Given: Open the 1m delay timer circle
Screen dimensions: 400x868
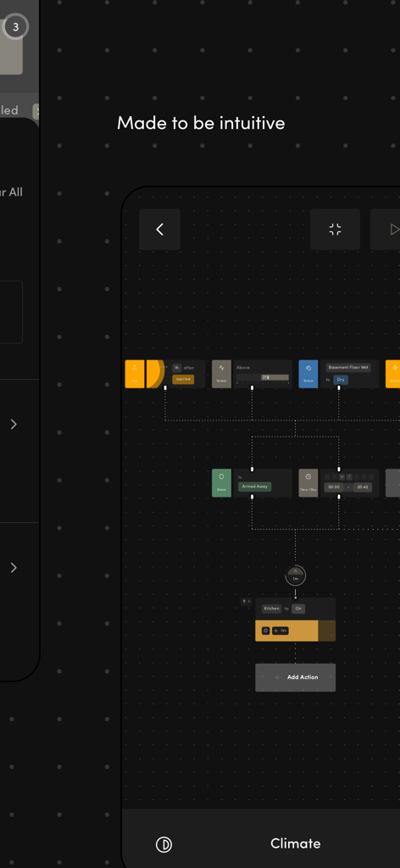Looking at the screenshot, I should [x=296, y=576].
